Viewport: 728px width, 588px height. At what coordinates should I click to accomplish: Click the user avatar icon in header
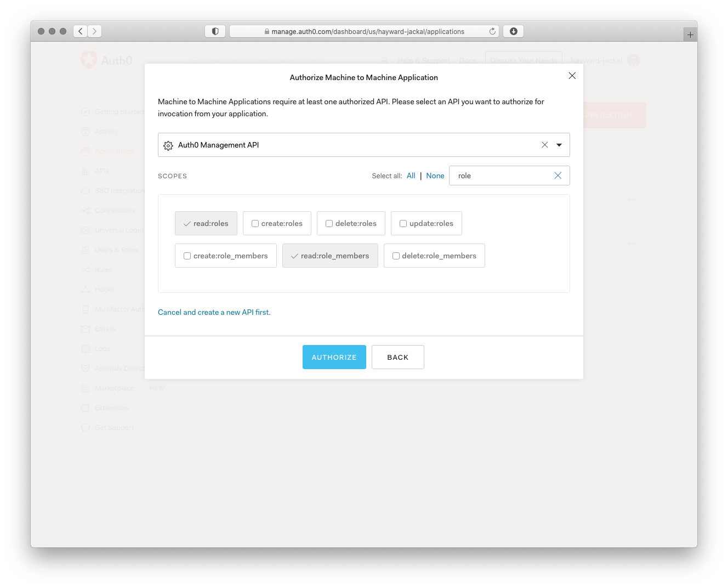coord(634,60)
